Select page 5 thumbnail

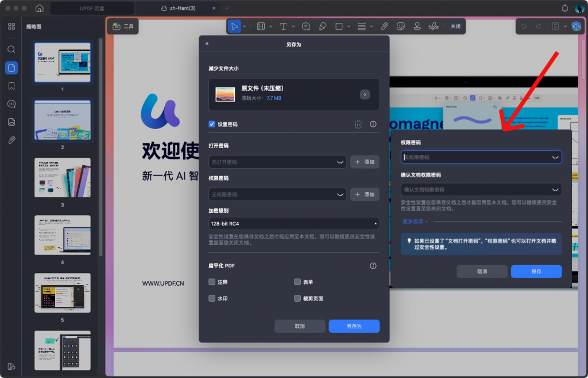tap(62, 293)
